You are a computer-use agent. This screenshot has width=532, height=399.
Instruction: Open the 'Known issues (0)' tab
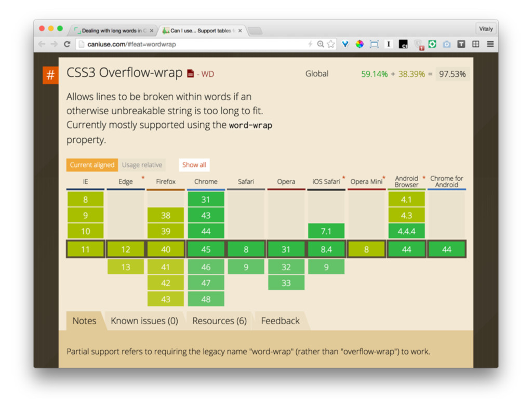pos(144,321)
